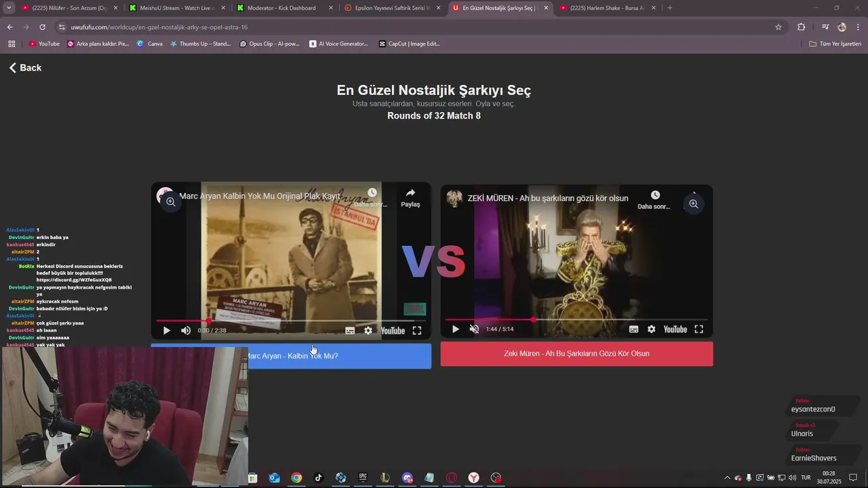Reload the page
This screenshot has width=868, height=488.
[x=42, y=27]
